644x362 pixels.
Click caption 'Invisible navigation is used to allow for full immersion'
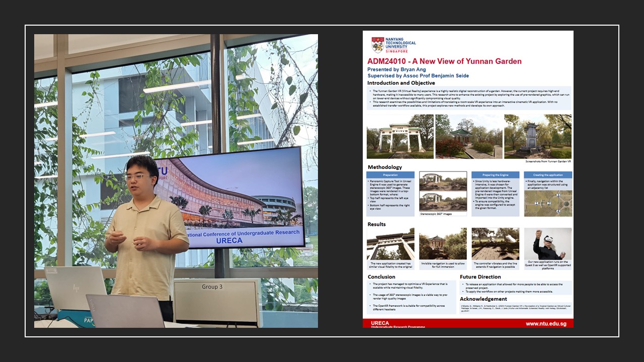(443, 265)
